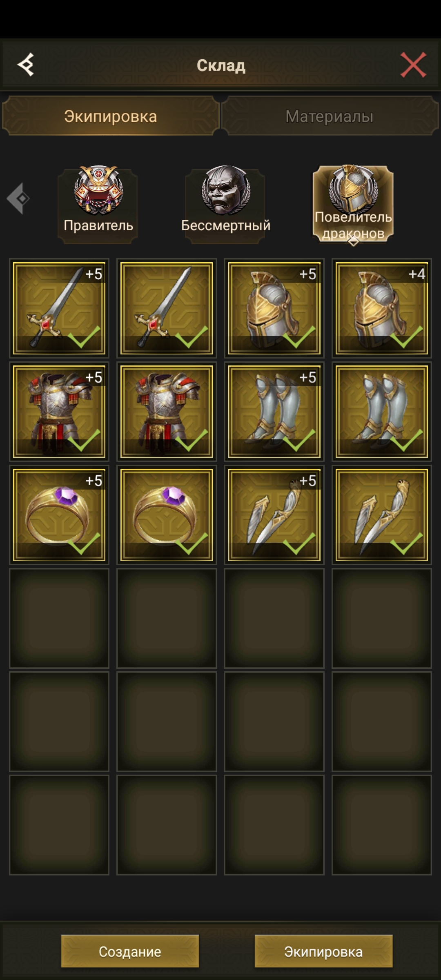Screen dimensions: 441x980
Task: Select the unupgraded purple gem ring
Action: 167,515
